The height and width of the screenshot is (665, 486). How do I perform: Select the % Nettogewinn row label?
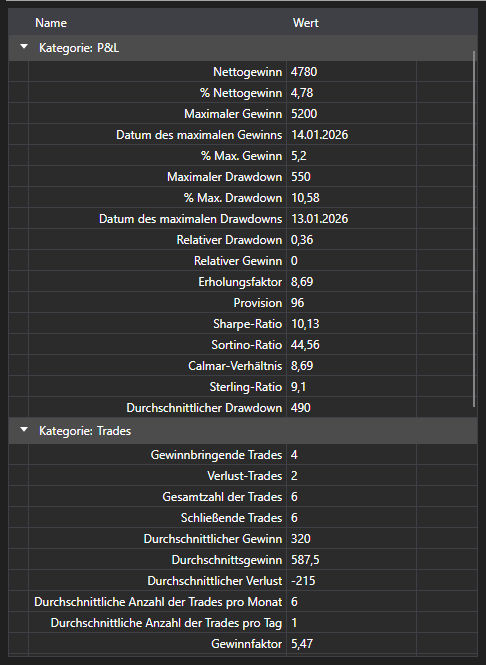pyautogui.click(x=241, y=93)
